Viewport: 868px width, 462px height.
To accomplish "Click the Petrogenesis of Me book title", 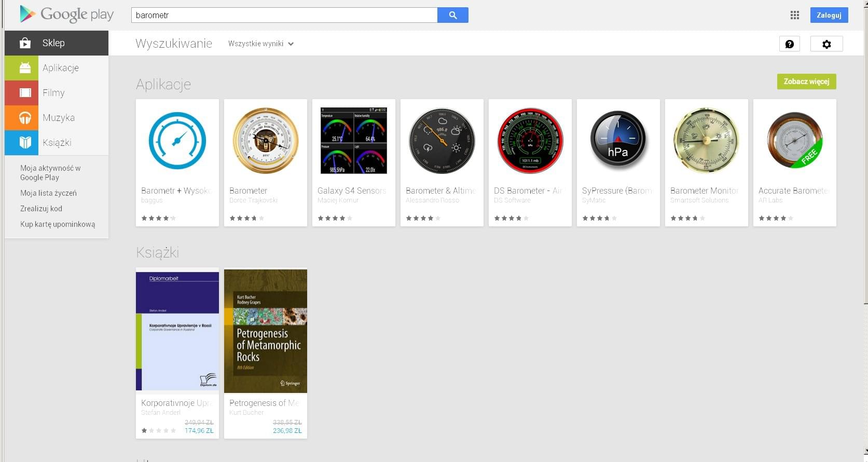I will (264, 403).
